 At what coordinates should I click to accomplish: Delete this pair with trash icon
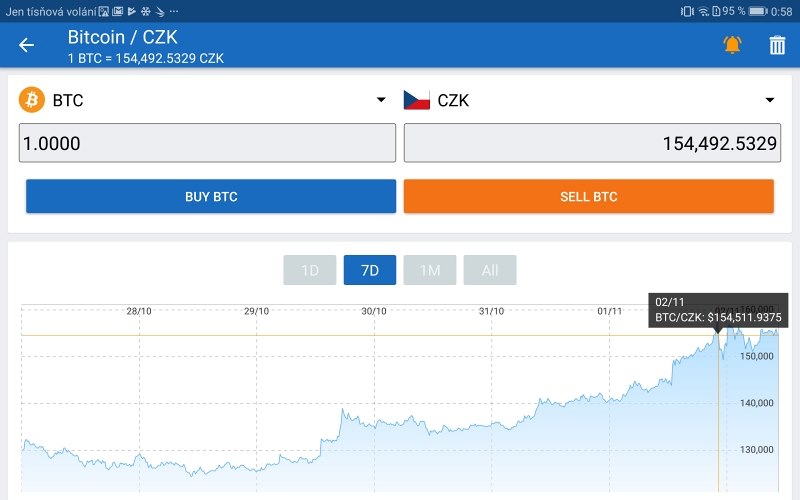(777, 45)
